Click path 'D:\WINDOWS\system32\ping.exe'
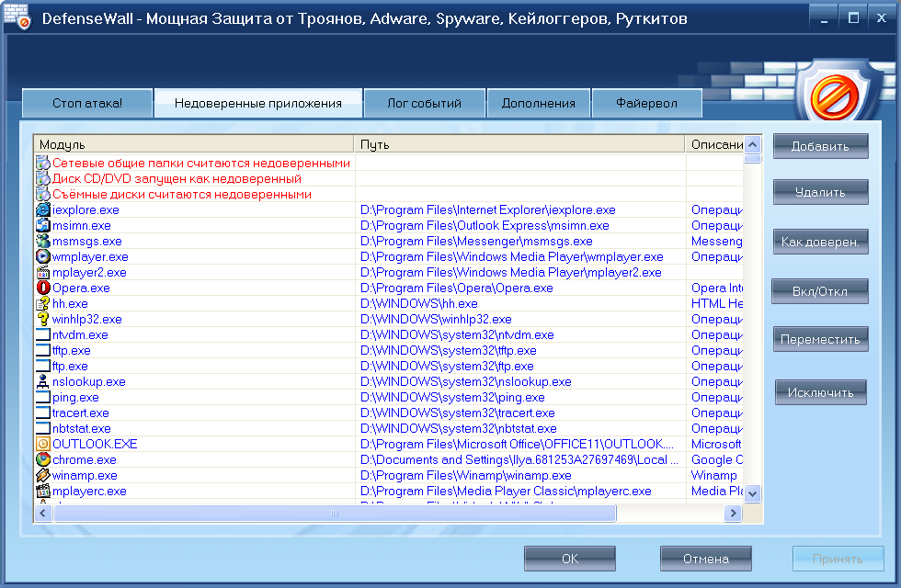 [452, 397]
